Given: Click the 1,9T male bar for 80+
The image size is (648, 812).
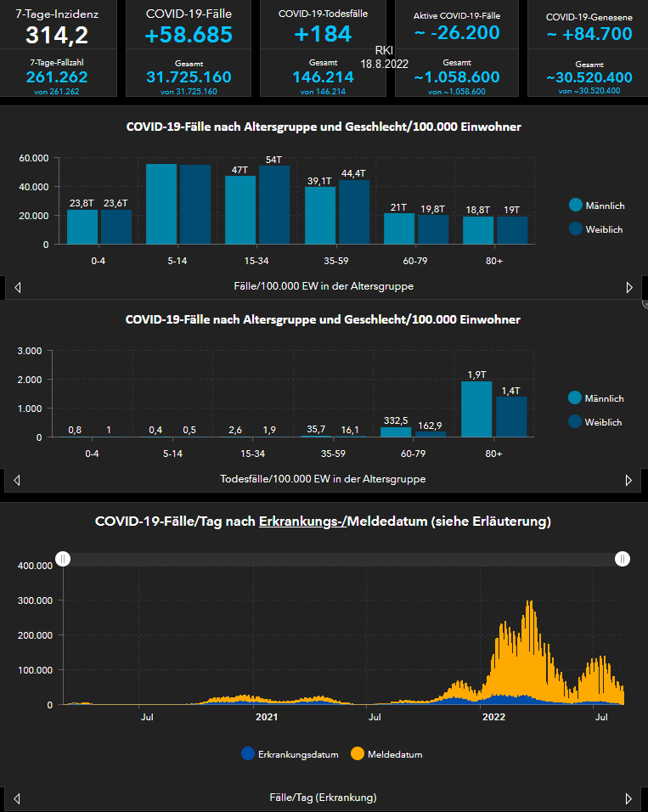Looking at the screenshot, I should [x=476, y=409].
